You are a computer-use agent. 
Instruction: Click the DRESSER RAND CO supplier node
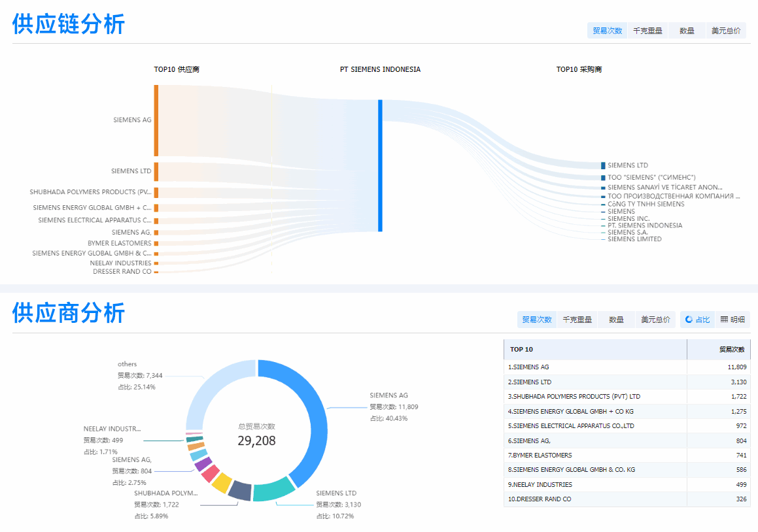156,272
